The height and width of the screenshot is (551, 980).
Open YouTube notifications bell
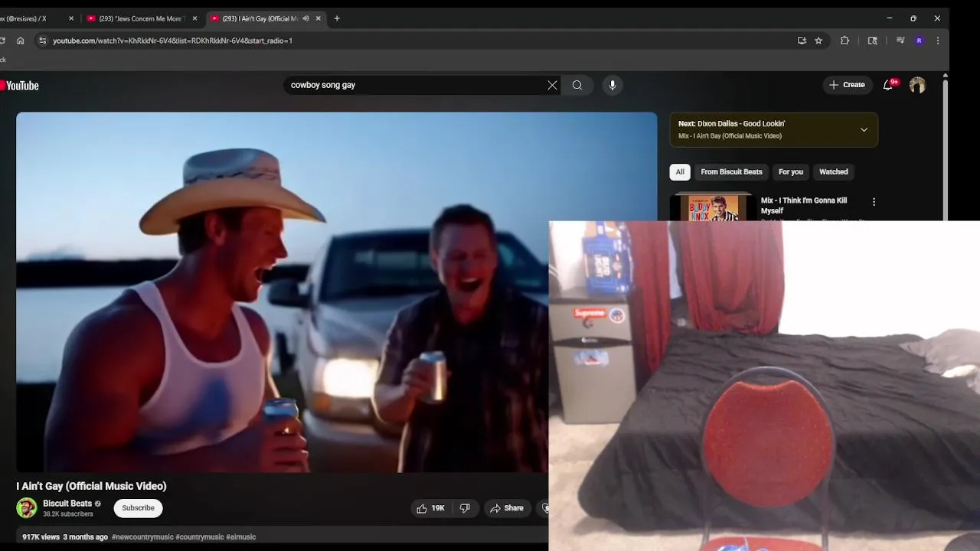(888, 85)
